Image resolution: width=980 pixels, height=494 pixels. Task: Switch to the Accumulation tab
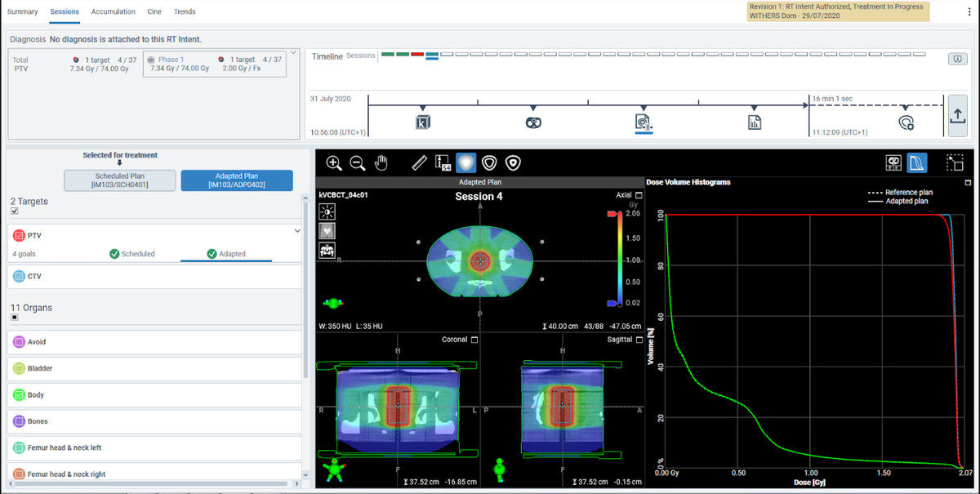[x=113, y=11]
